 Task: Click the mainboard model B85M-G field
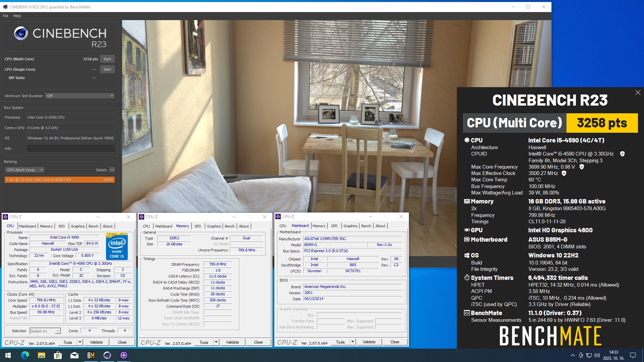(334, 245)
